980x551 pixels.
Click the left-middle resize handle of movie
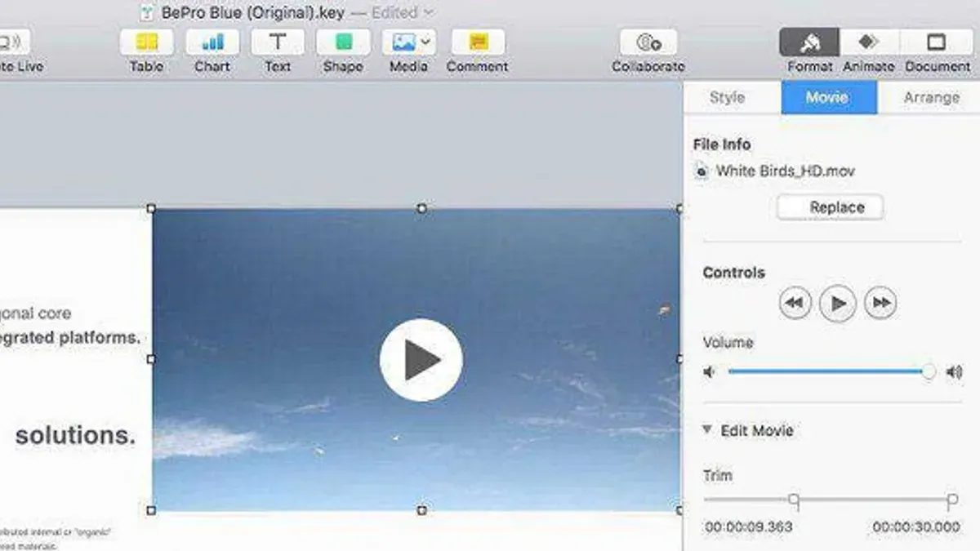click(151, 359)
